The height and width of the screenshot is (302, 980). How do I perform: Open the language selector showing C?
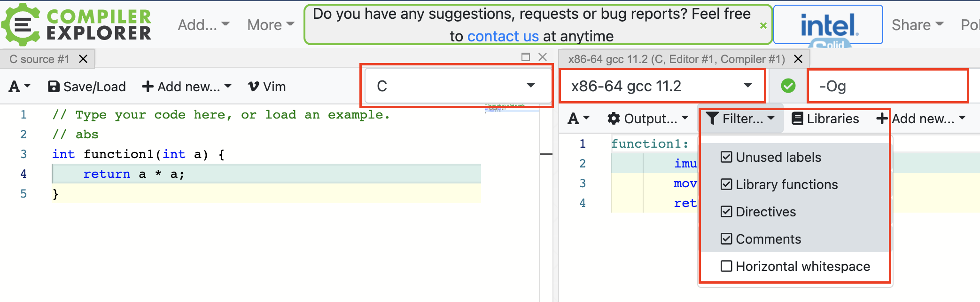click(x=457, y=85)
